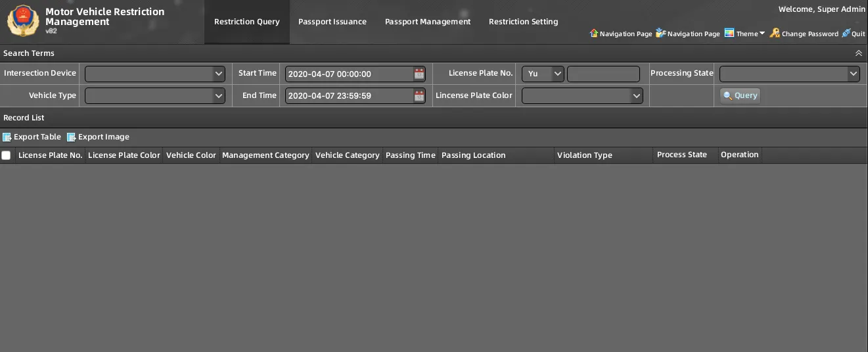868x352 pixels.
Task: Click the Passing Time column header
Action: pos(411,155)
